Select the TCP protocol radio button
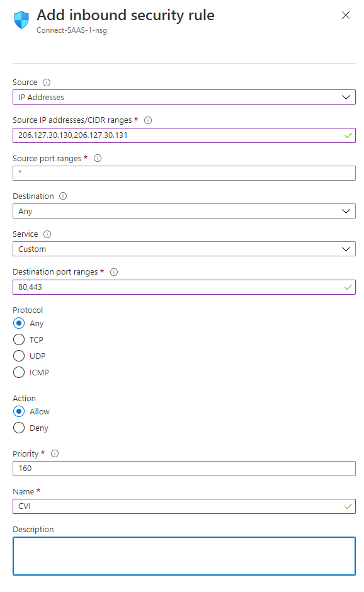Screen dimensions: 364x592 [x=19, y=339]
